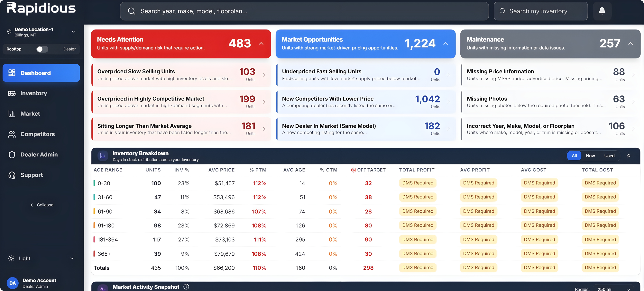Viewport: 644px width, 291px height.
Task: Toggle the Rooftop/Dealer switch
Action: pyautogui.click(x=42, y=49)
